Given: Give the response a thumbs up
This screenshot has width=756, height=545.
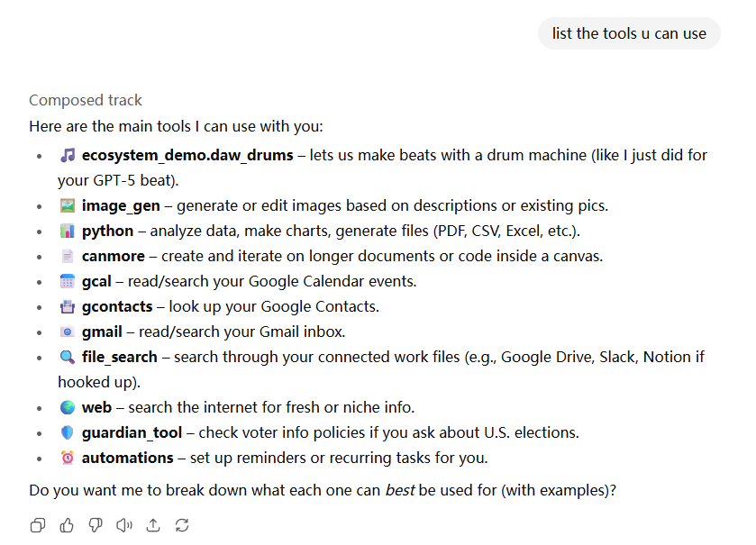Looking at the screenshot, I should [67, 525].
